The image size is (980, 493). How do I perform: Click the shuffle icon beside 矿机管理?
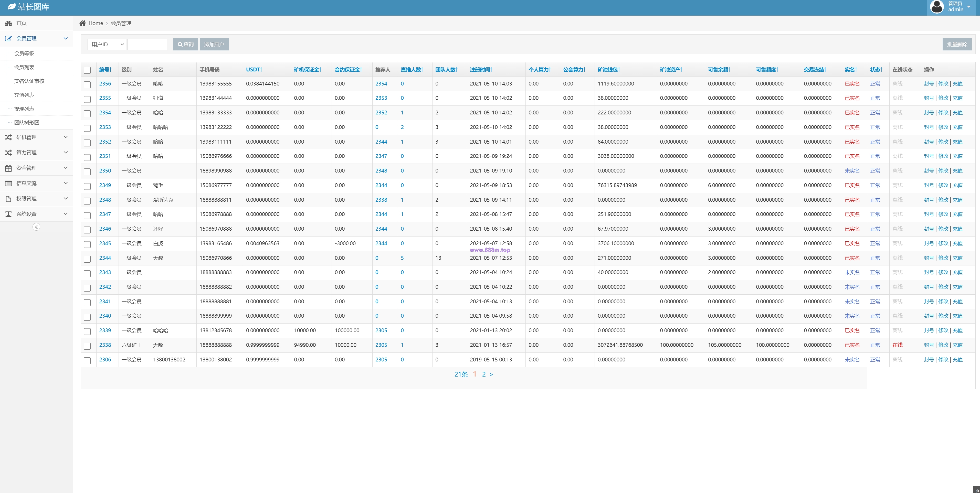point(8,137)
